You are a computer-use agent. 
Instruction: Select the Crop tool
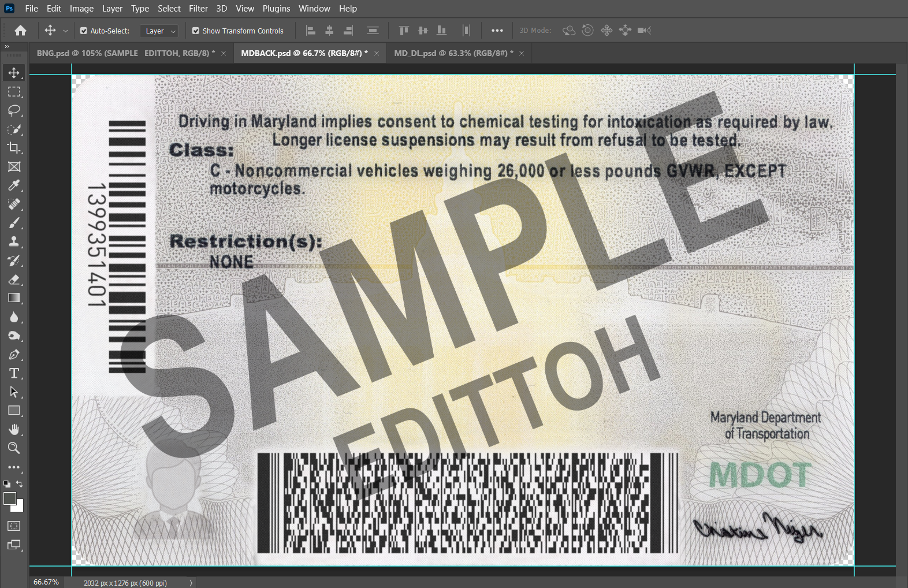tap(14, 148)
